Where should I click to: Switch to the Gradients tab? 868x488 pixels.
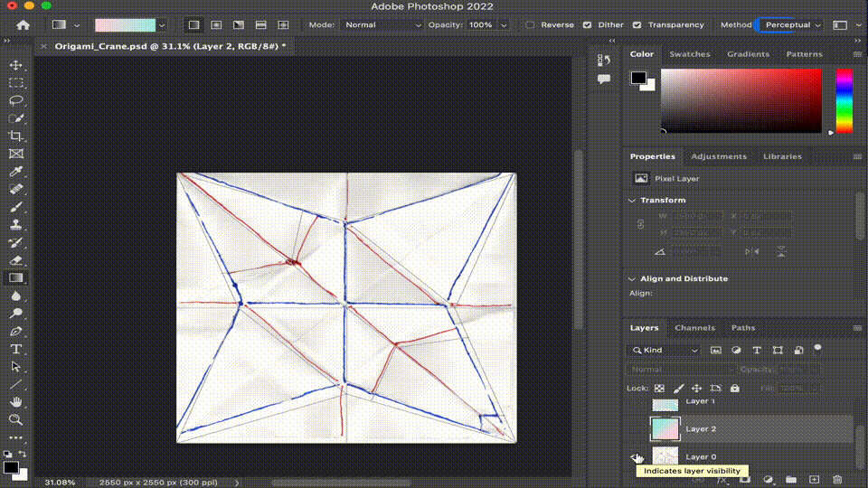pos(749,54)
